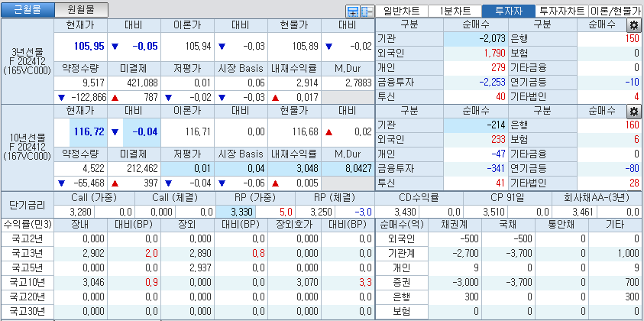The width and height of the screenshot is (644, 321).
Task: Click the 3년선물 F 202412 contract label
Action: point(28,61)
